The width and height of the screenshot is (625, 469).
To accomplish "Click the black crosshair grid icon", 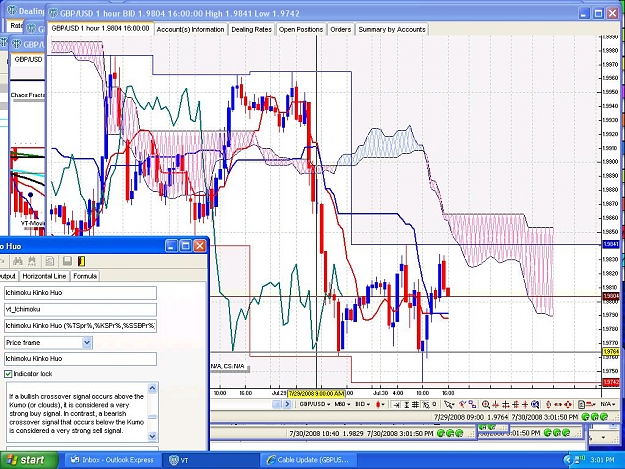I will [x=505, y=404].
